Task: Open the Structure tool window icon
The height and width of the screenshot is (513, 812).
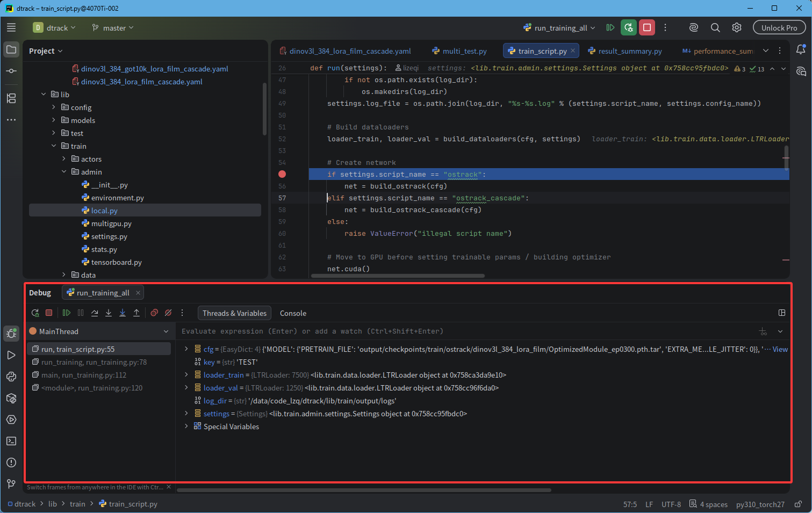Action: click(11, 98)
